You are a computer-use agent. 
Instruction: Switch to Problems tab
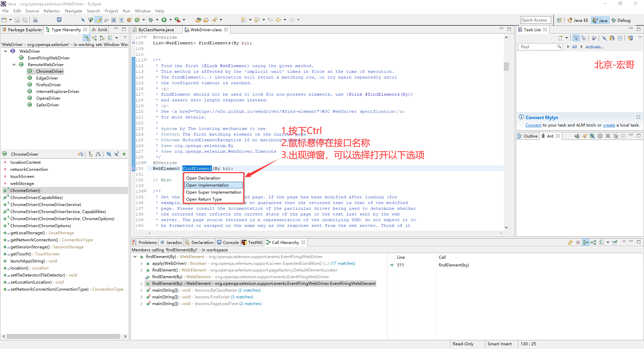point(144,242)
